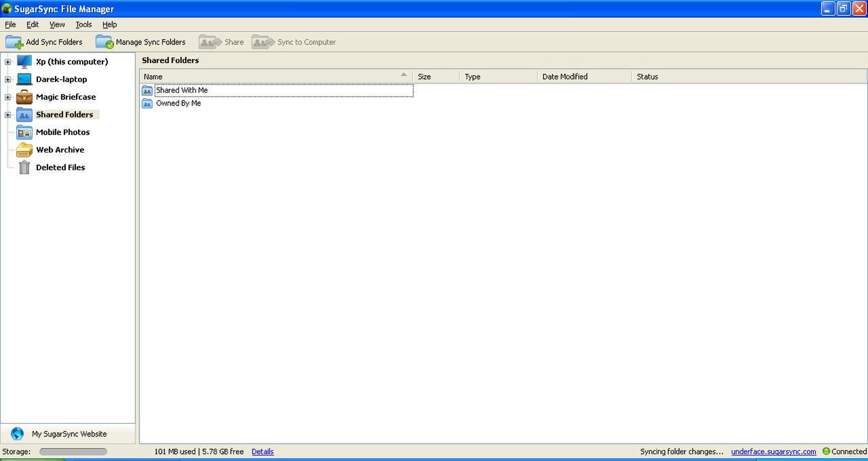Click the Add Sync Folders icon

14,42
